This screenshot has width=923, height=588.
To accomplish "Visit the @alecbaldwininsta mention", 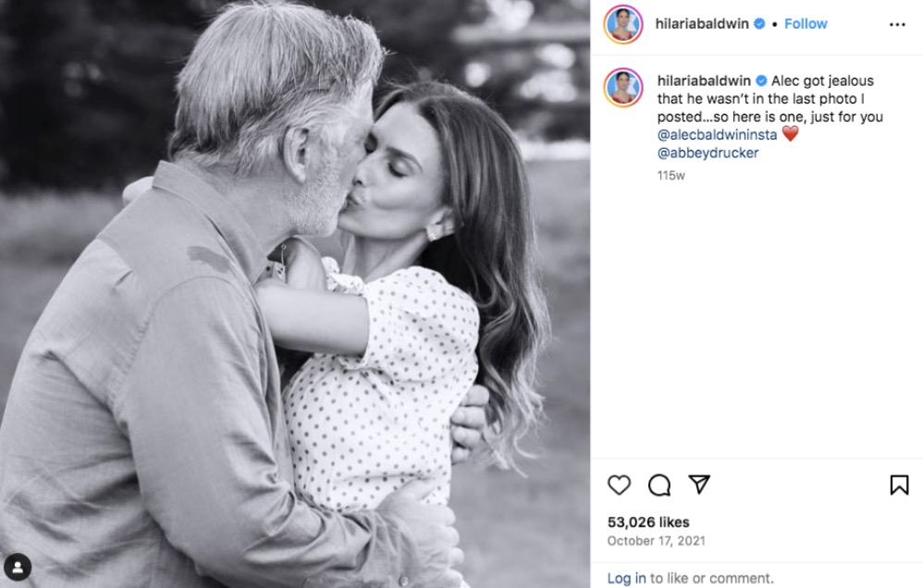I will [x=717, y=135].
